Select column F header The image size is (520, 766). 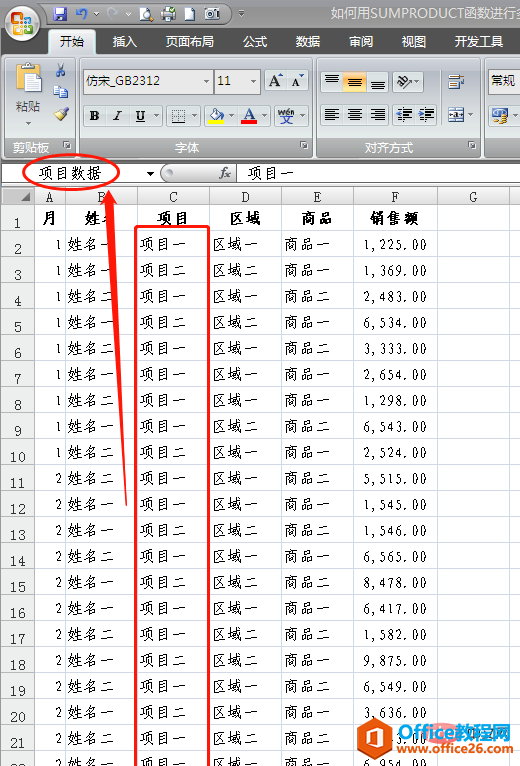[x=395, y=196]
